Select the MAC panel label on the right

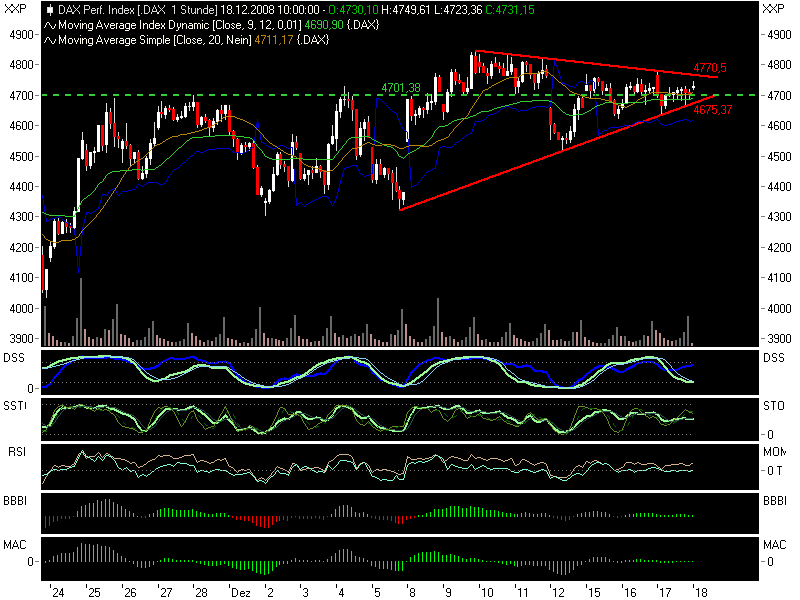774,546
